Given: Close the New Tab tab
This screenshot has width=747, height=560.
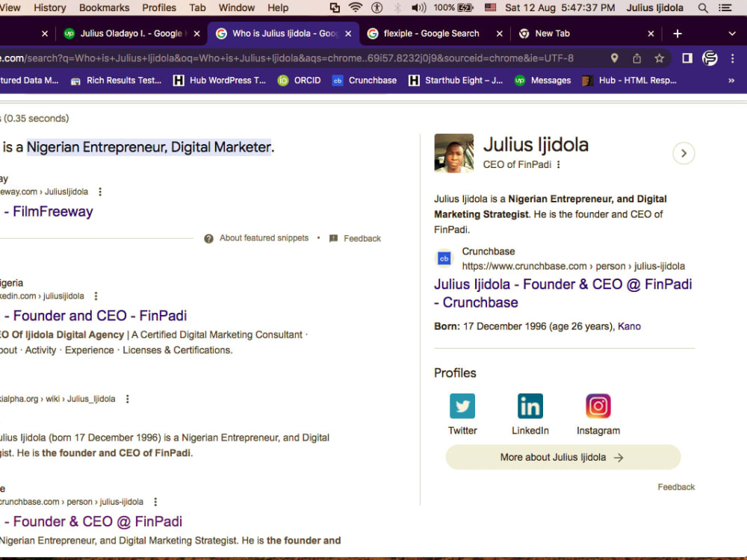Looking at the screenshot, I should pyautogui.click(x=651, y=34).
